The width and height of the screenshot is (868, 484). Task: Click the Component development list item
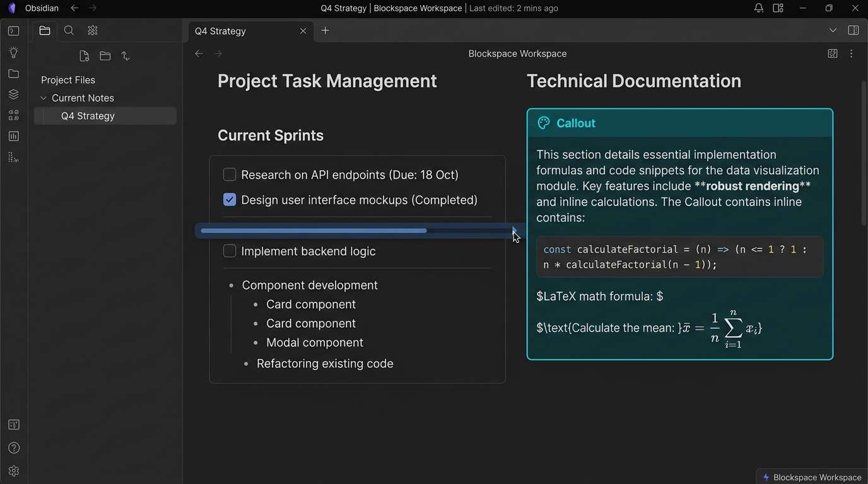pyautogui.click(x=310, y=285)
